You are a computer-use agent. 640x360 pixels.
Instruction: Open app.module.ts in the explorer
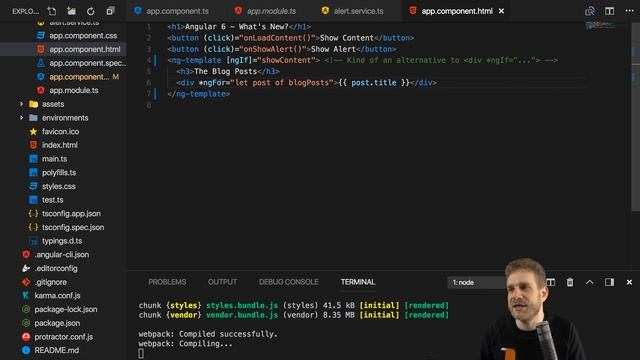pos(73,90)
